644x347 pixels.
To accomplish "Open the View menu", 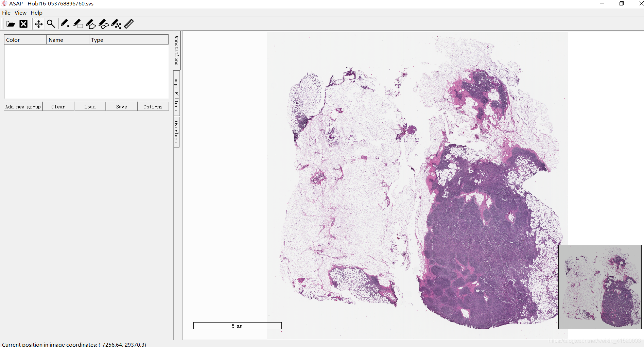I will (20, 13).
